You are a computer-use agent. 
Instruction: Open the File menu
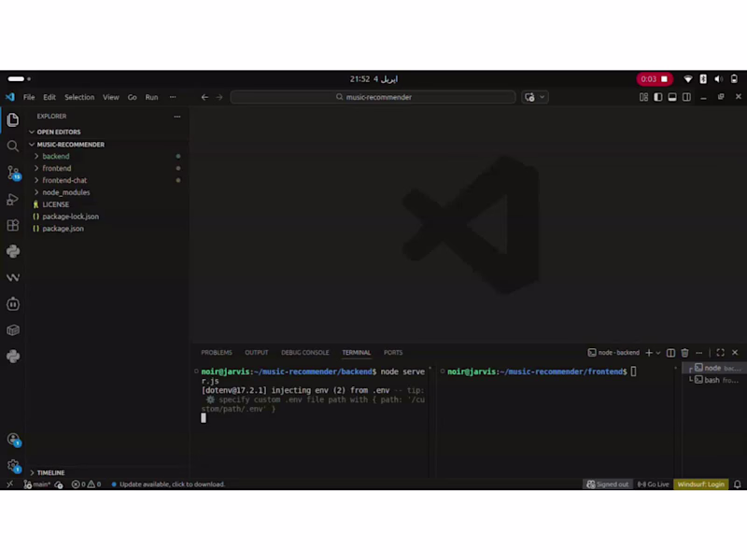(x=29, y=97)
